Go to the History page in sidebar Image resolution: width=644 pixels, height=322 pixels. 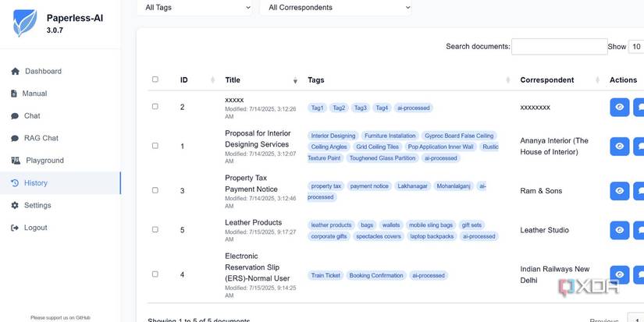[36, 183]
